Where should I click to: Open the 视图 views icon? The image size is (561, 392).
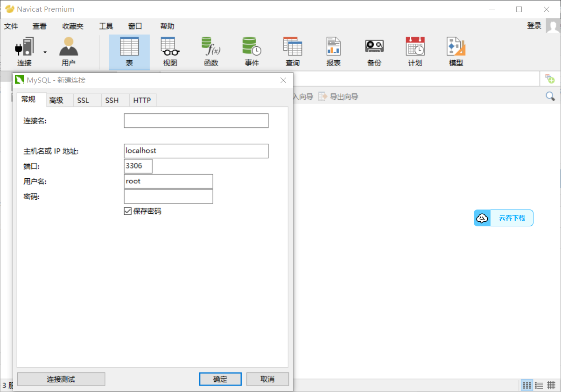pos(170,47)
